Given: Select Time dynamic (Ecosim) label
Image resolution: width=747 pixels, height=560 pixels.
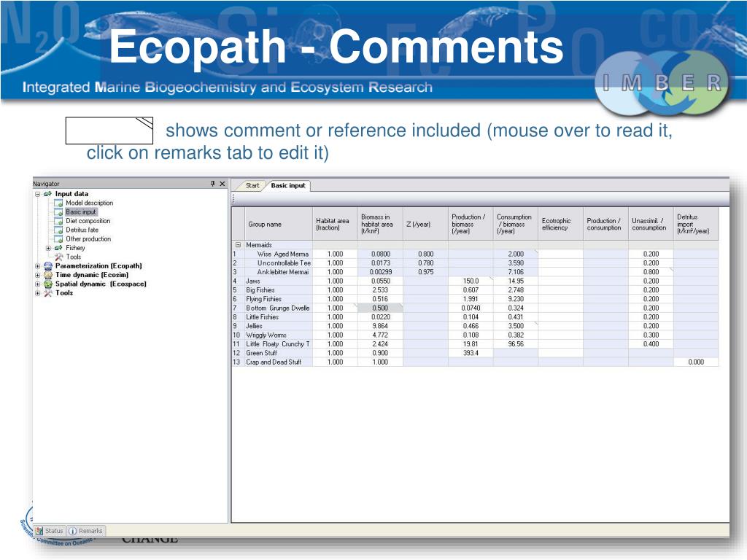Looking at the screenshot, I should pyautogui.click(x=92, y=275).
